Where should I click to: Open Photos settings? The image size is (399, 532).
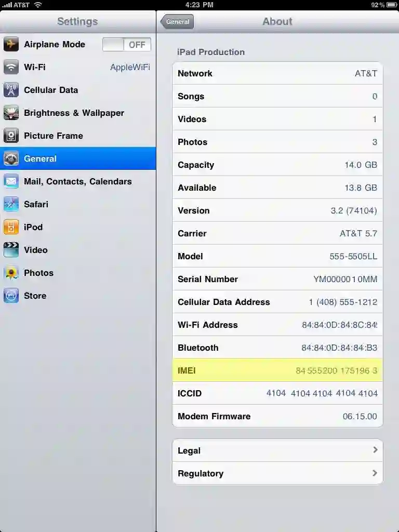click(x=78, y=273)
